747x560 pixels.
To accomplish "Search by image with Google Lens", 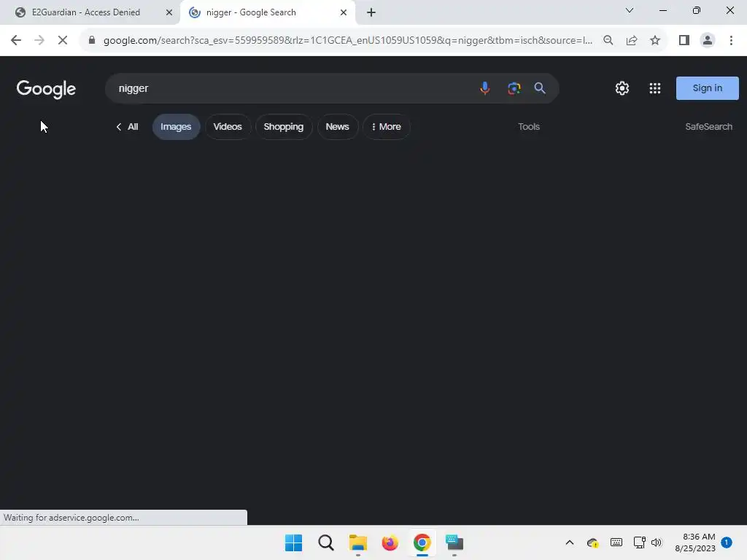I will pos(514,88).
